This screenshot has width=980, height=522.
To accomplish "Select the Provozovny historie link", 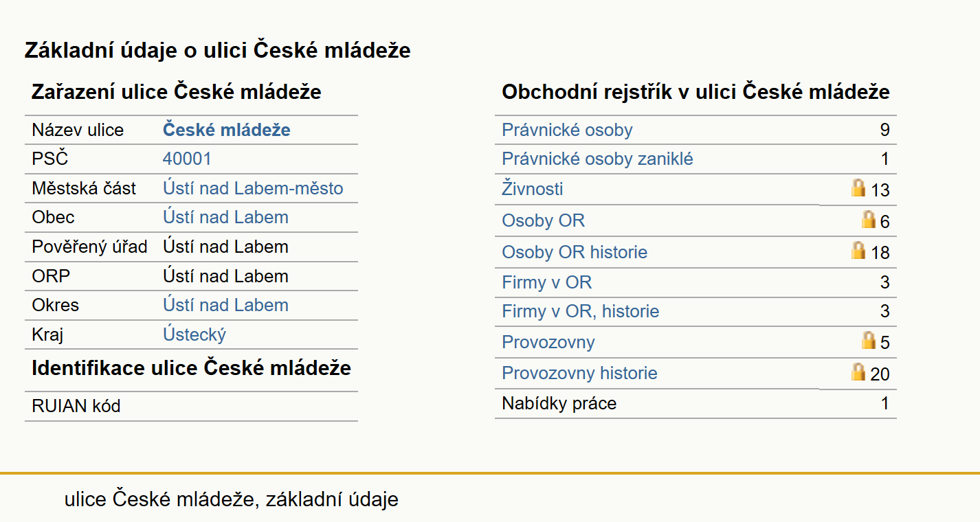I will 579,374.
